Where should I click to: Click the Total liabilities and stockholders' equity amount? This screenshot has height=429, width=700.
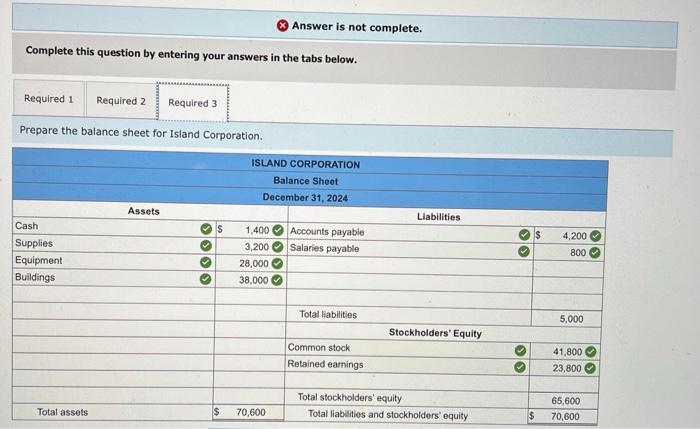point(565,417)
